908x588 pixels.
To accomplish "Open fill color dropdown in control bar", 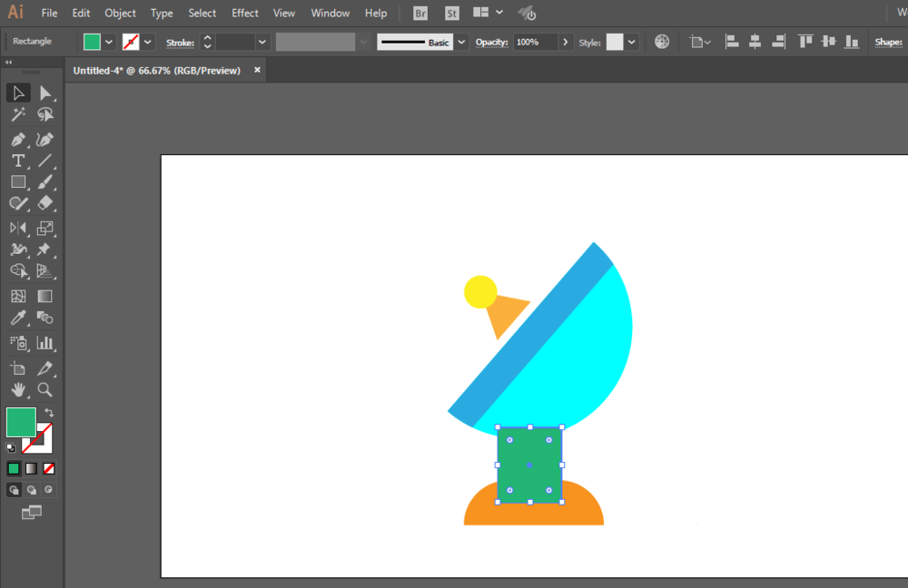I will click(x=109, y=43).
